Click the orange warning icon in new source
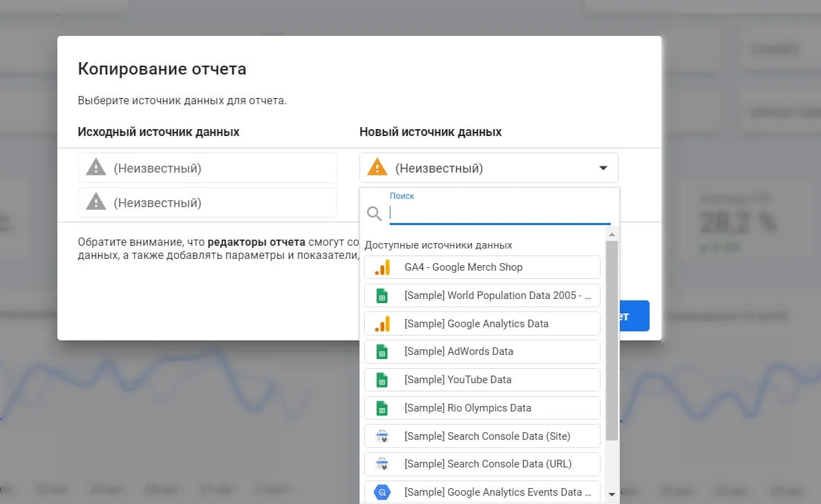 [x=377, y=168]
